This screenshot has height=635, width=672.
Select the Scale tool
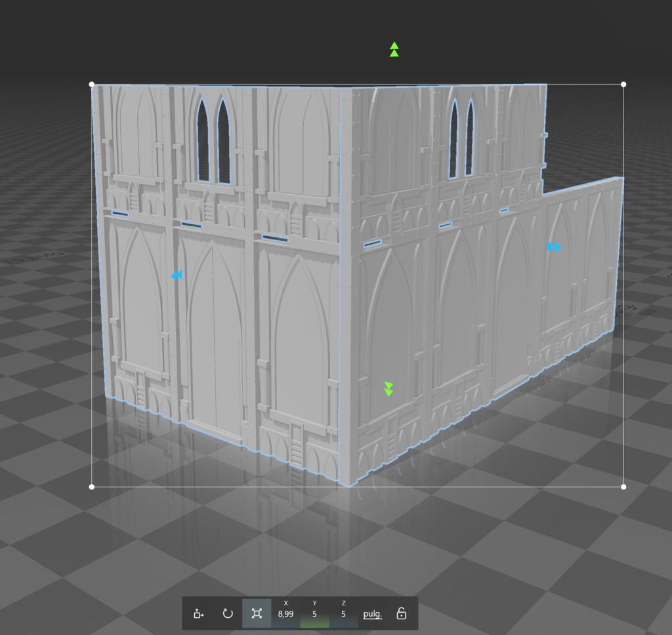pos(256,613)
